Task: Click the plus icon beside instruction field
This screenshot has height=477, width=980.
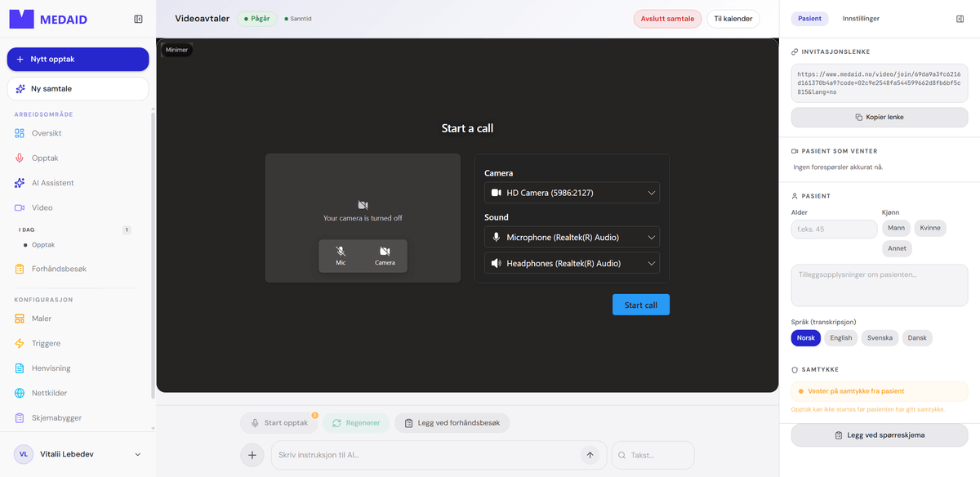Action: tap(252, 455)
